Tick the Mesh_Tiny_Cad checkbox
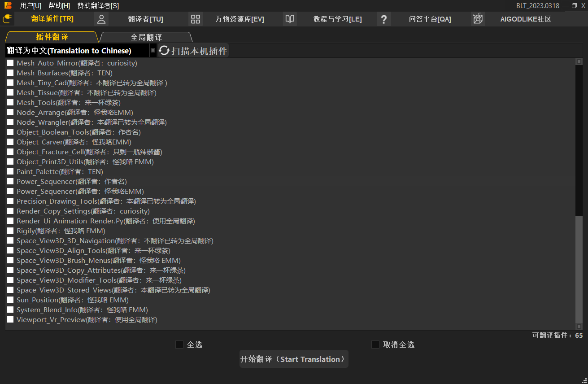The image size is (588, 384). [x=10, y=83]
